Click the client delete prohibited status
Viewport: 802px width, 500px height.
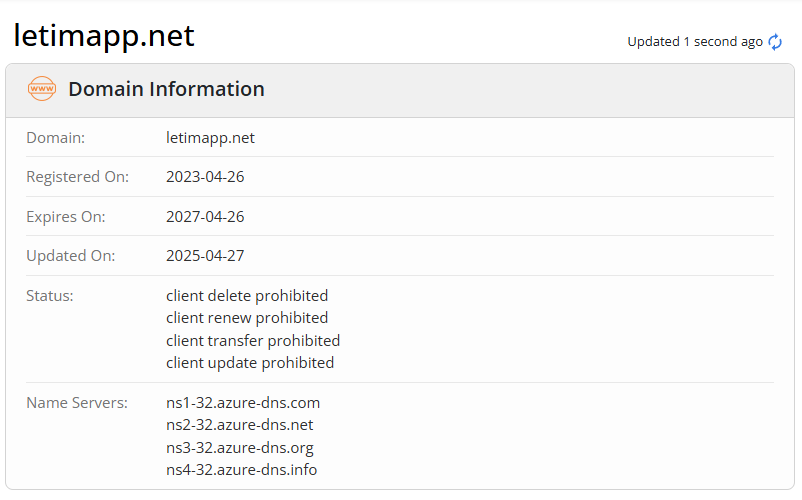point(247,296)
